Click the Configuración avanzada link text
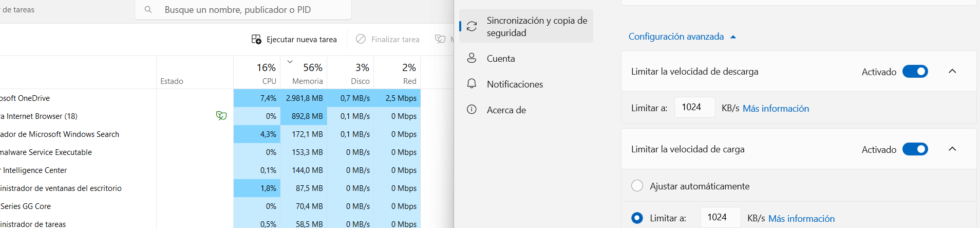The image size is (980, 228). point(676,37)
